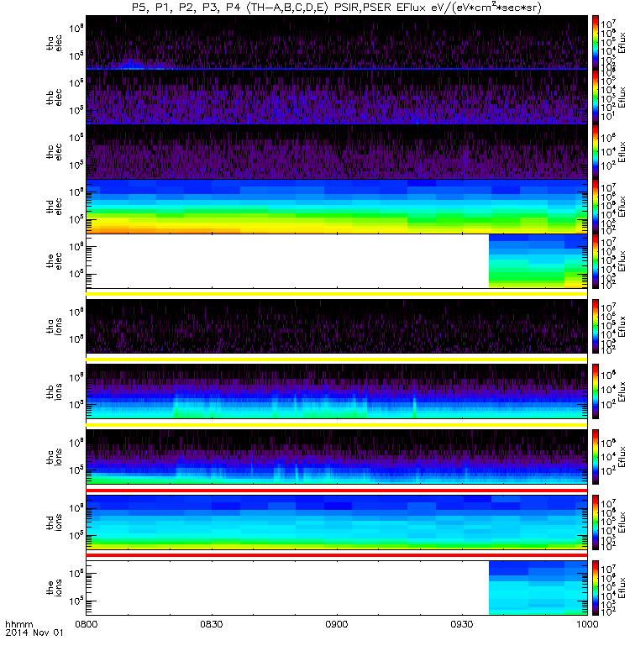Select the 'tha ions' panel label
This screenshot has height=672, width=630.
tap(54, 326)
